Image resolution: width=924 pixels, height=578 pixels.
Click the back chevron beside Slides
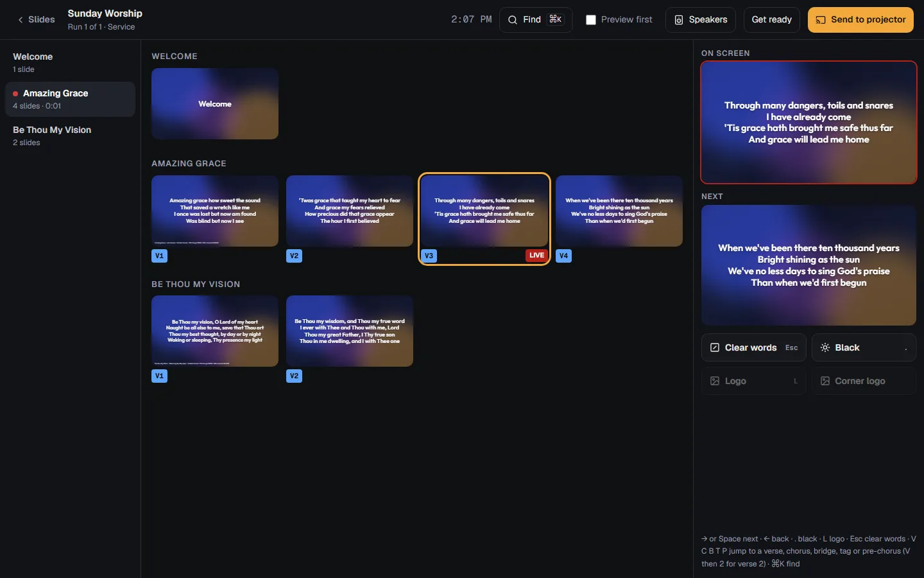tap(21, 20)
